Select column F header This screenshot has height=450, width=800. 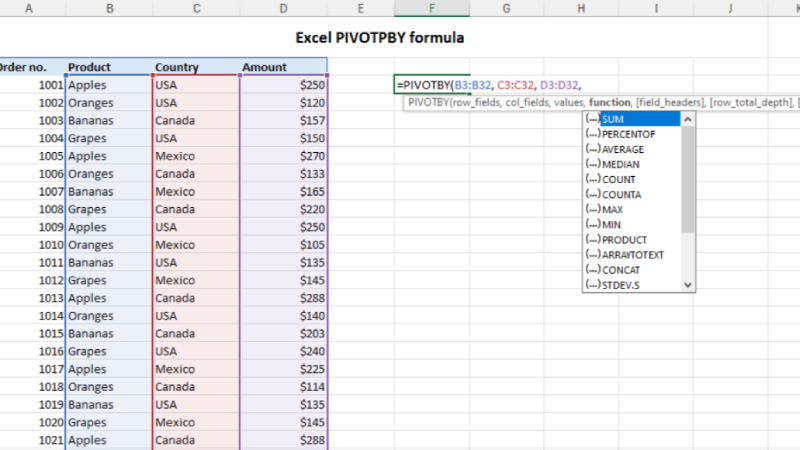(432, 8)
